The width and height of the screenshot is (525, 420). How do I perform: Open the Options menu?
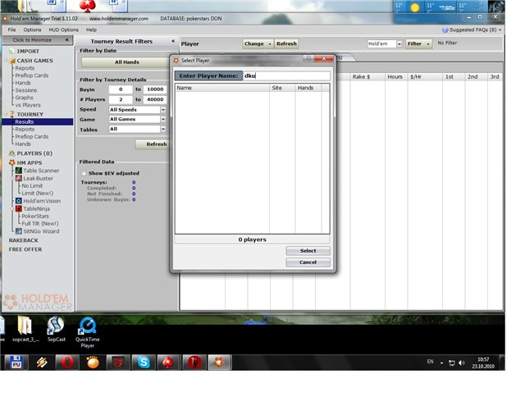tap(32, 30)
